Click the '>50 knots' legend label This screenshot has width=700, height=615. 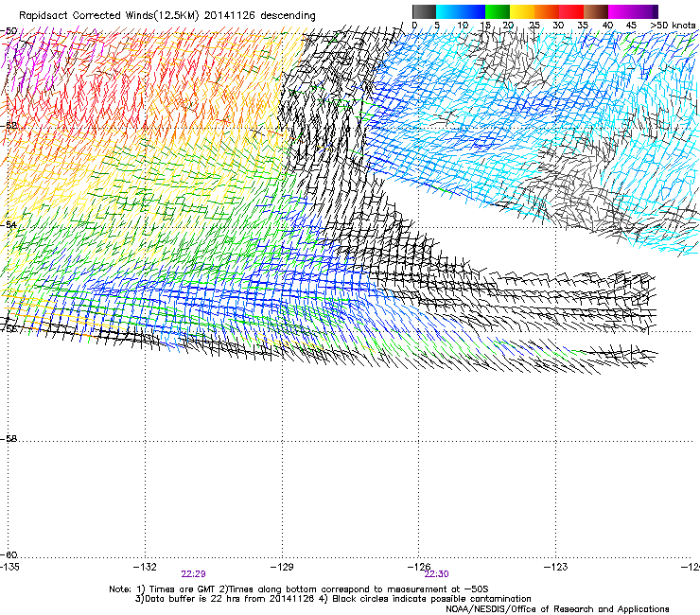[673, 26]
